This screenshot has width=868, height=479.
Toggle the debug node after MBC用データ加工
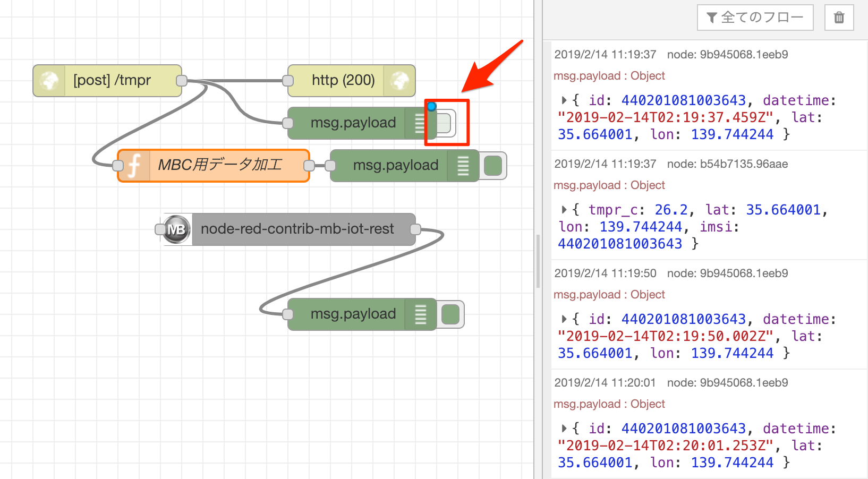pyautogui.click(x=493, y=166)
